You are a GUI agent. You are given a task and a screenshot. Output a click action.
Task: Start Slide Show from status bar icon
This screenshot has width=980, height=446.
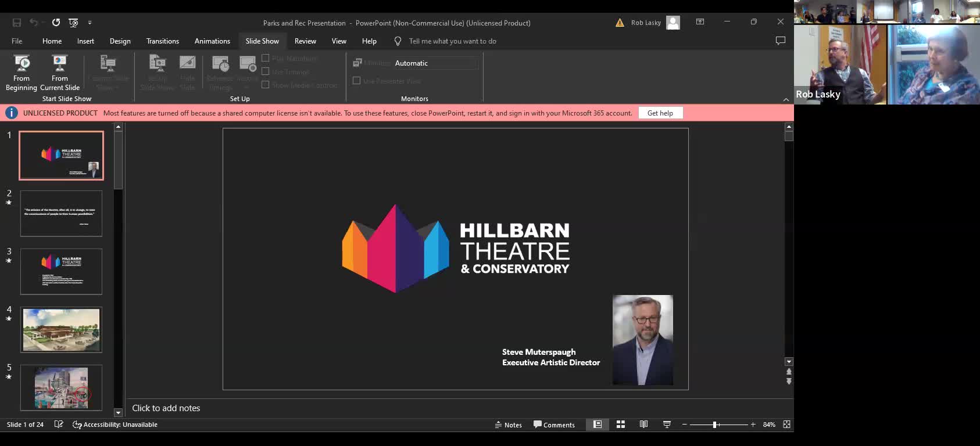667,425
